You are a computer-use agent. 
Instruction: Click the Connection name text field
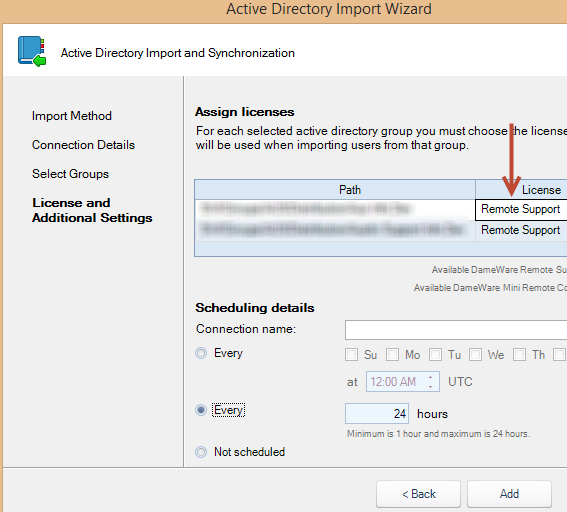pos(456,330)
